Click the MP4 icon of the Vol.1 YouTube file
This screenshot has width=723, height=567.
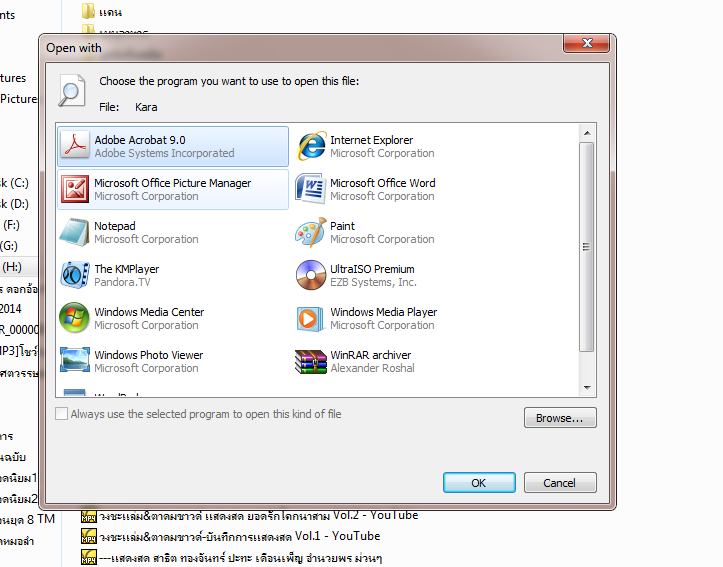(89, 537)
